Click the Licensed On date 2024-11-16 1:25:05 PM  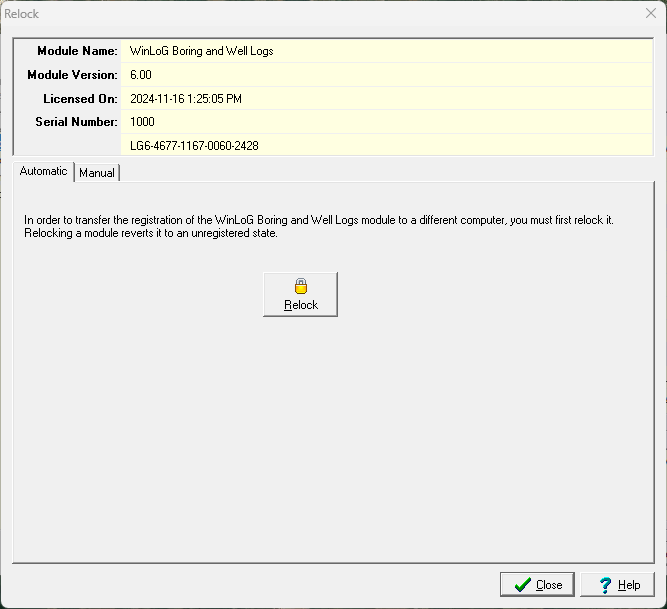pos(186,99)
